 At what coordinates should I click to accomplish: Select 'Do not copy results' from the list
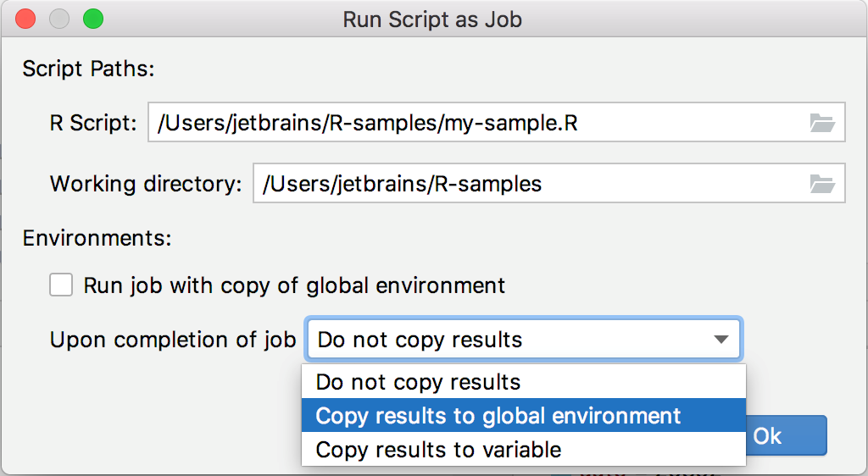(418, 382)
